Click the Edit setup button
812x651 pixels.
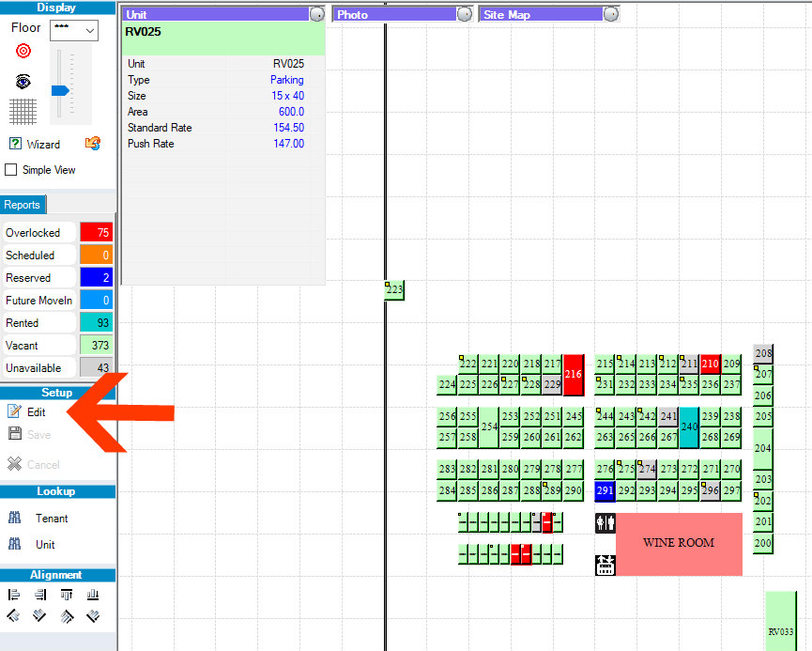[x=27, y=412]
